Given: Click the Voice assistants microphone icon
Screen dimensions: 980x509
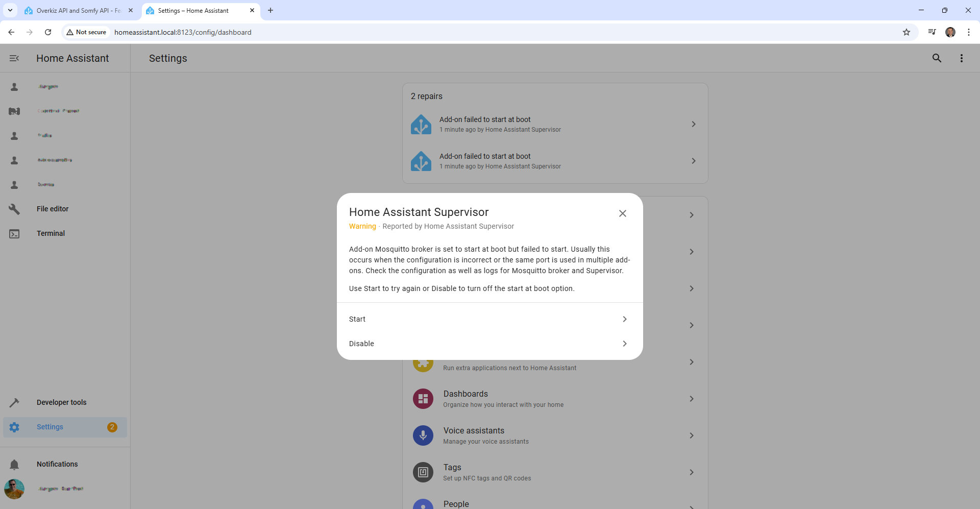Looking at the screenshot, I should pos(423,435).
